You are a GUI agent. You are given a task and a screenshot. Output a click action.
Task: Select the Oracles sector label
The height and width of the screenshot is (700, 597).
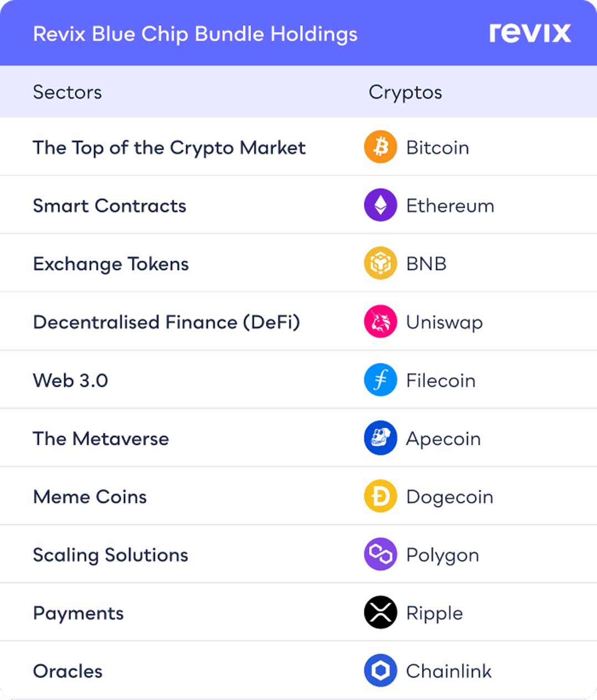pos(68,671)
